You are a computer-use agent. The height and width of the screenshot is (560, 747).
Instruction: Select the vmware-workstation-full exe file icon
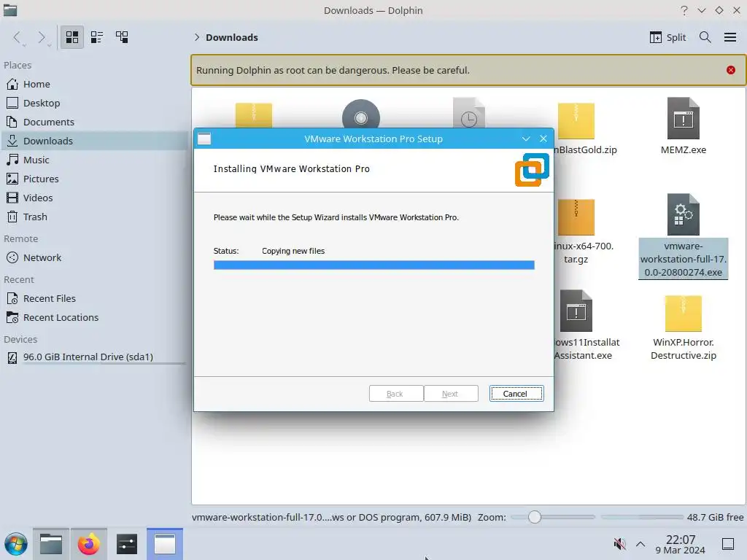(x=683, y=214)
